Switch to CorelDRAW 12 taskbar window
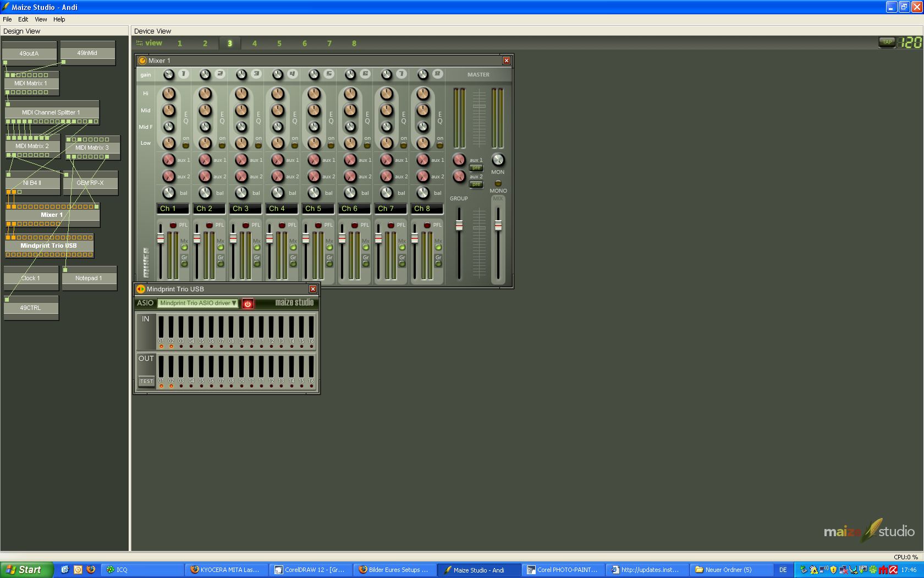Screen dimensions: 924x578 tap(310, 570)
